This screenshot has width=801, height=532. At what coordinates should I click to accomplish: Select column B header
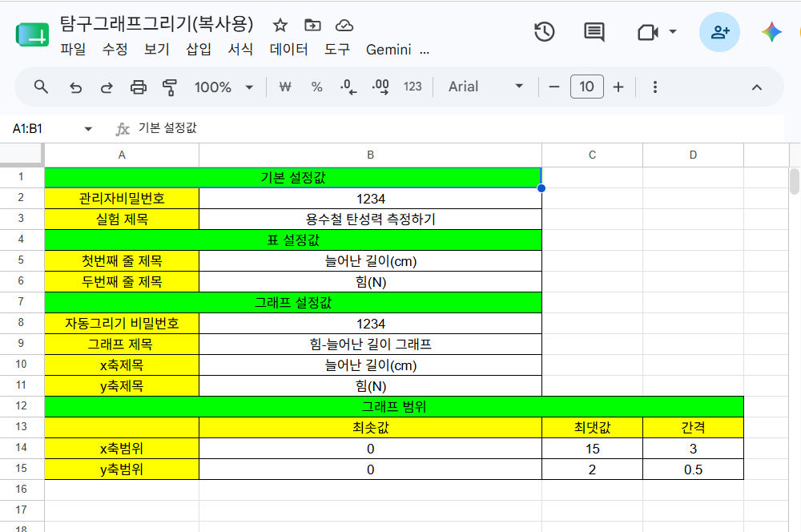[370, 155]
